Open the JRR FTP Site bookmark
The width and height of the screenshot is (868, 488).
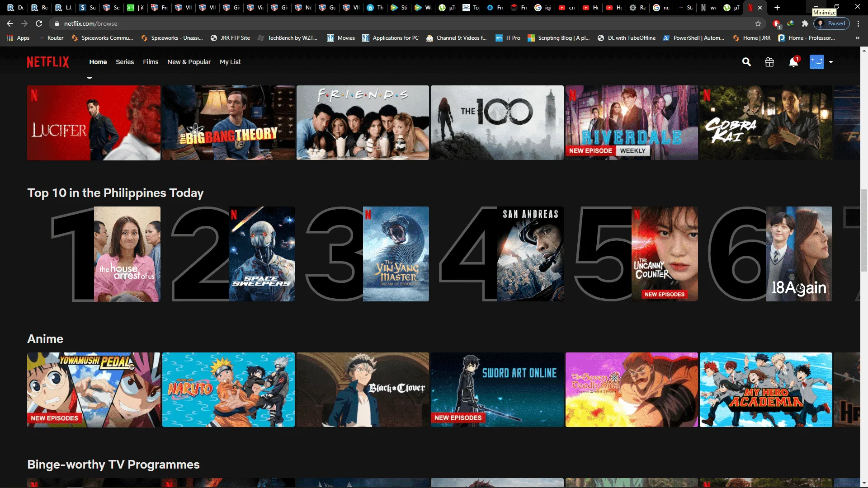click(x=230, y=38)
